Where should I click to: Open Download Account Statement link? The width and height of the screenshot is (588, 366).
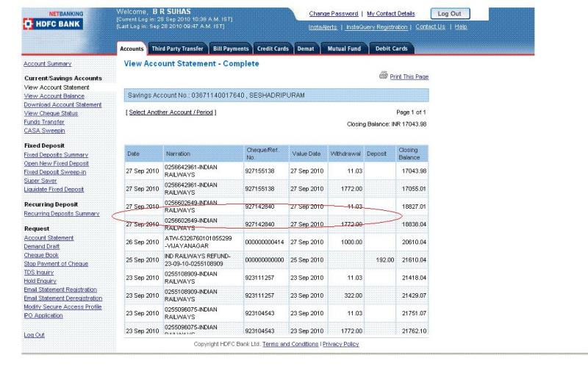(62, 104)
